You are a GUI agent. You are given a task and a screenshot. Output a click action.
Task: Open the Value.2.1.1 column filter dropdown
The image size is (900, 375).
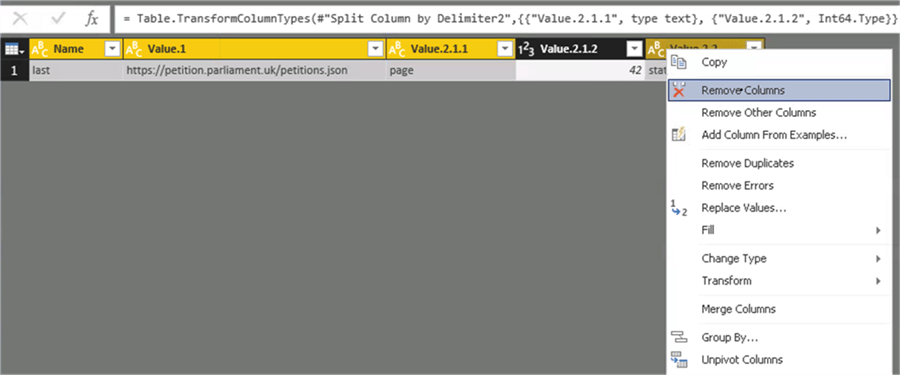[x=505, y=50]
